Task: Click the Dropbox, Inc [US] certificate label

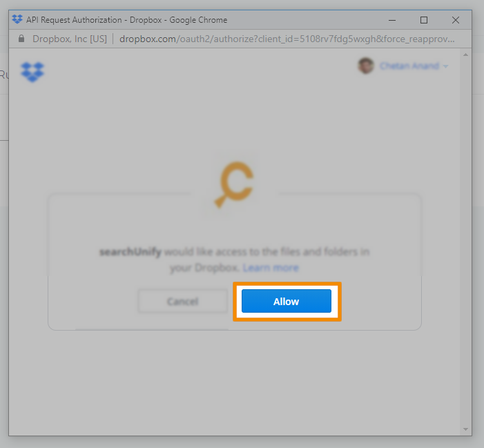Action: [70, 39]
